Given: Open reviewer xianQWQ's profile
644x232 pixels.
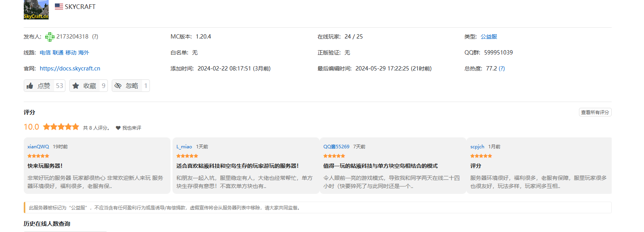Looking at the screenshot, I should (x=38, y=147).
